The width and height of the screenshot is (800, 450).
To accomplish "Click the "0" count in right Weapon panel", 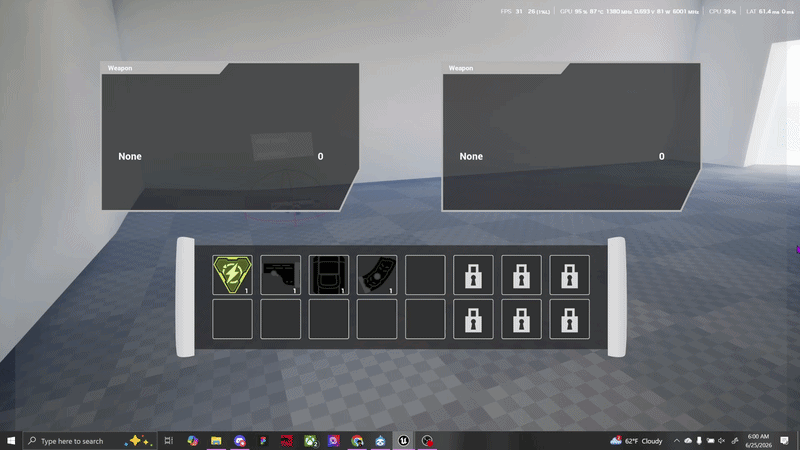I will tap(662, 157).
